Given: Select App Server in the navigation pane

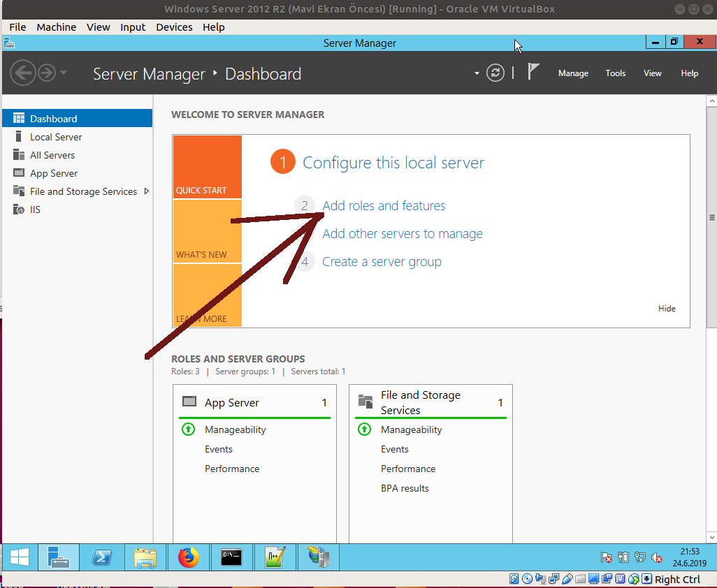Looking at the screenshot, I should pyautogui.click(x=78, y=173).
